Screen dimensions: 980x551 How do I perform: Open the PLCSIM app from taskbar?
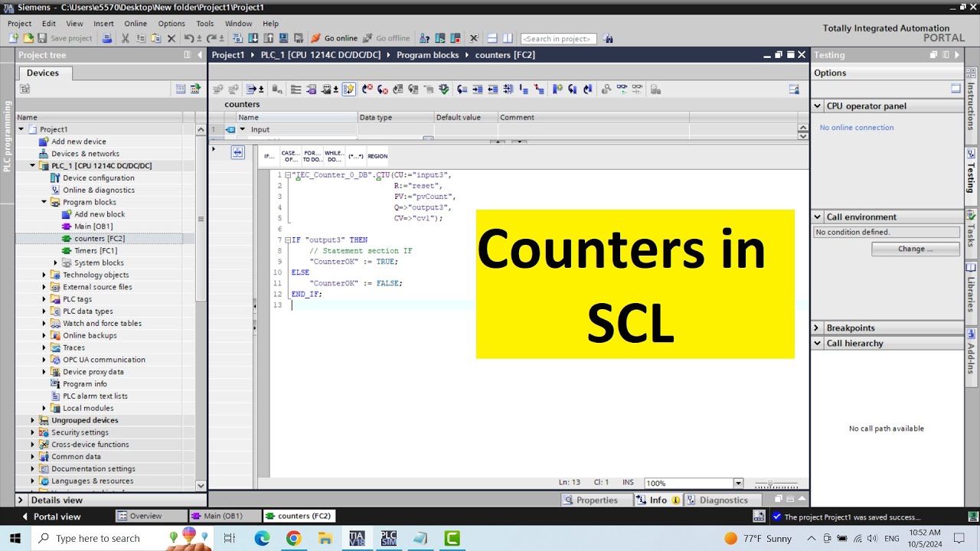click(x=389, y=538)
